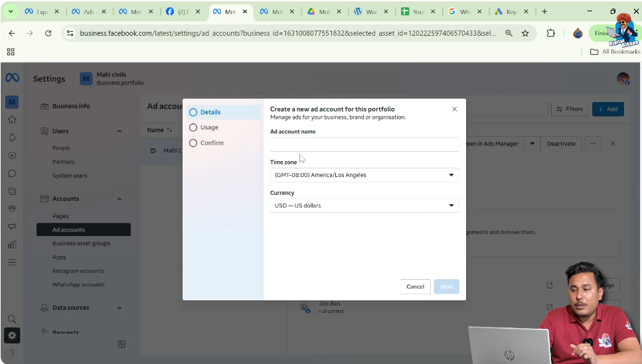Switch the Mahi civils business portfolio
Screen dimensions: 642x364
click(112, 78)
